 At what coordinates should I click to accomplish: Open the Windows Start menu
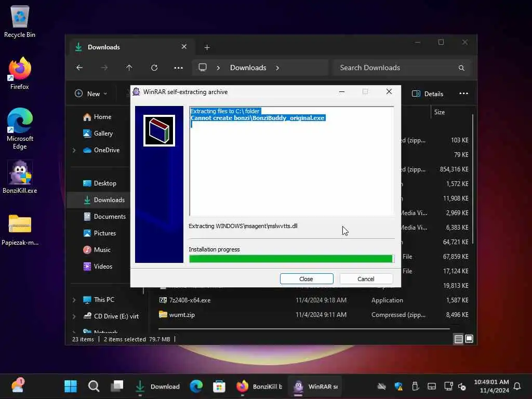pos(71,386)
